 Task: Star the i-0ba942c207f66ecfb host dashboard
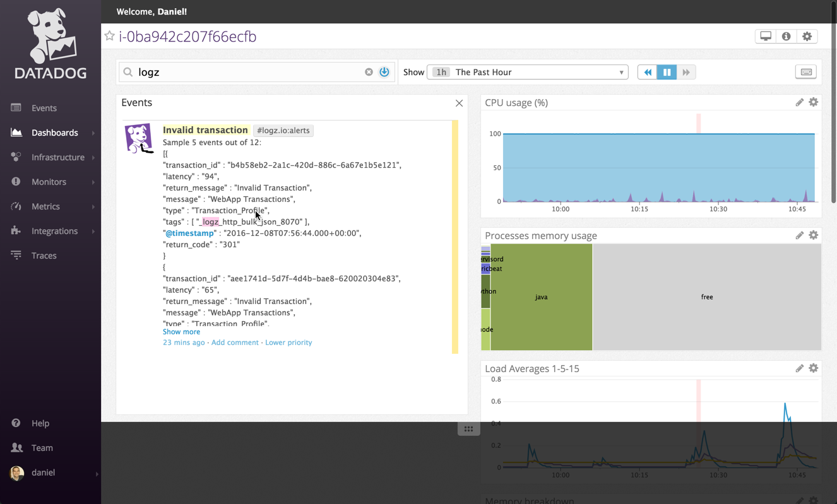[x=110, y=36]
